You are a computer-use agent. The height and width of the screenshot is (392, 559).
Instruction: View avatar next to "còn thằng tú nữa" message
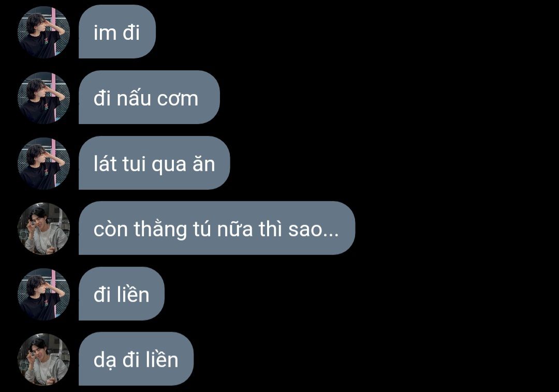(43, 229)
